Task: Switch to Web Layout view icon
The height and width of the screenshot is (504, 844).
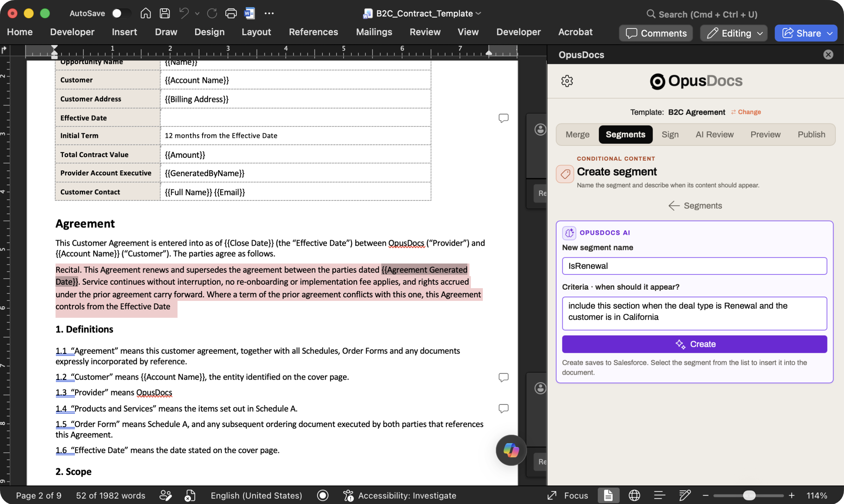Action: (634, 496)
